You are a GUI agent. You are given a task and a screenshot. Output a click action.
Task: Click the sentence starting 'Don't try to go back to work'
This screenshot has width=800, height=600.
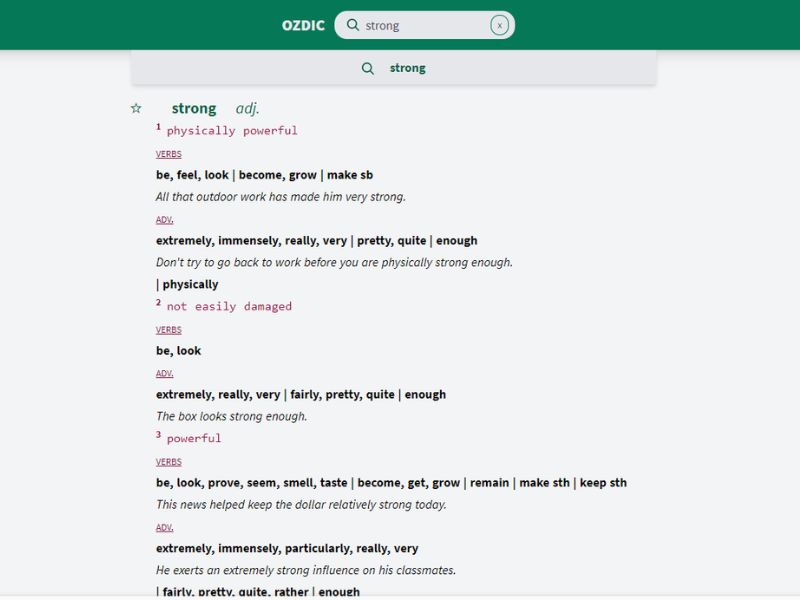(x=334, y=262)
